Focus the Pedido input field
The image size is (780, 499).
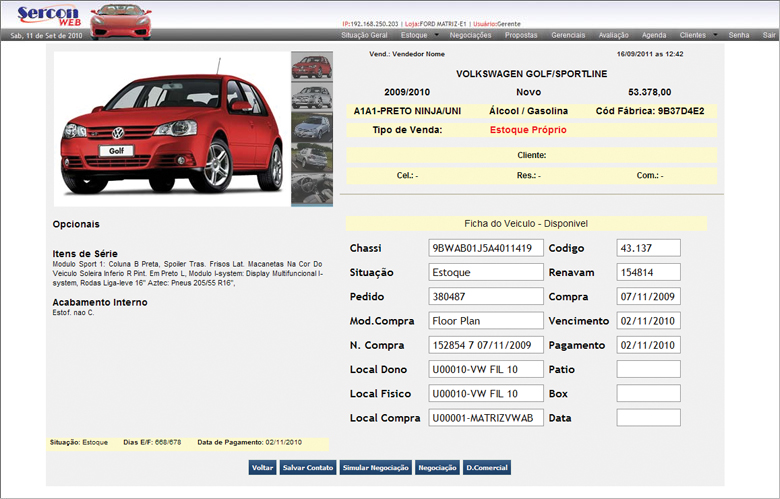(486, 297)
